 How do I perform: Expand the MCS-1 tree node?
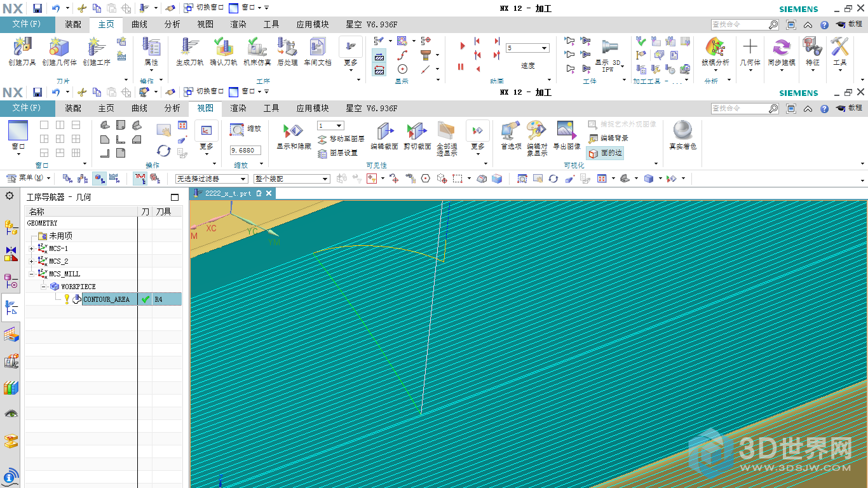pyautogui.click(x=32, y=248)
